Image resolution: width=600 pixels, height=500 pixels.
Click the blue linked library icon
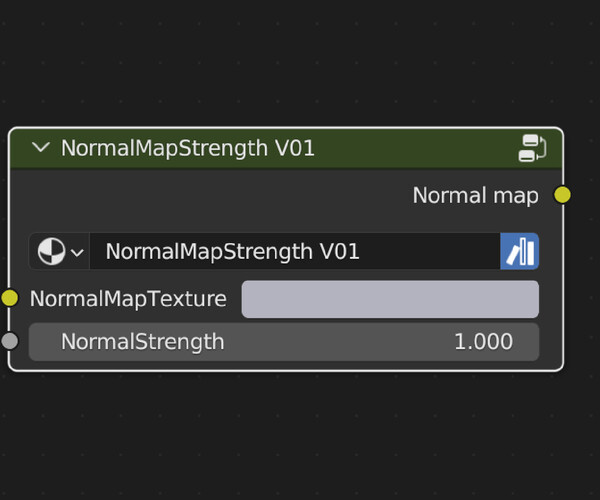tap(520, 251)
